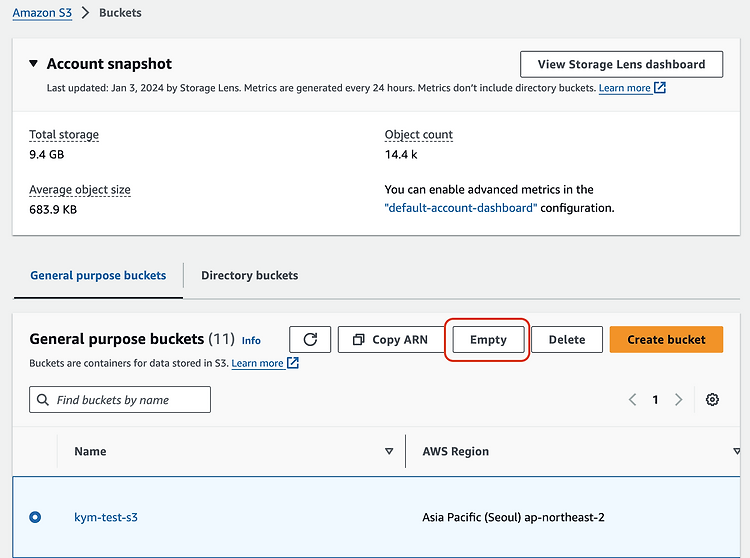The height and width of the screenshot is (558, 750).
Task: Switch to General purpose buckets tab
Action: (x=98, y=275)
